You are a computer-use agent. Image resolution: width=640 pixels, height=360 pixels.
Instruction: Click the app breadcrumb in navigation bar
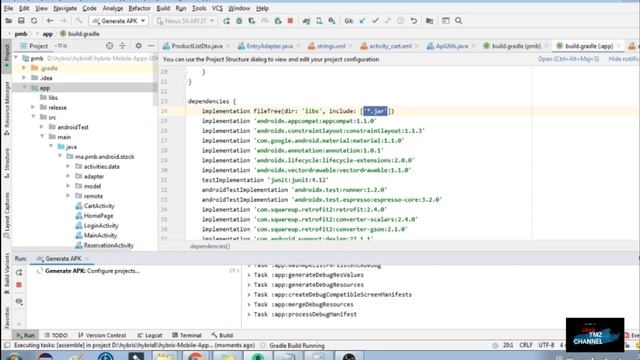(48, 34)
